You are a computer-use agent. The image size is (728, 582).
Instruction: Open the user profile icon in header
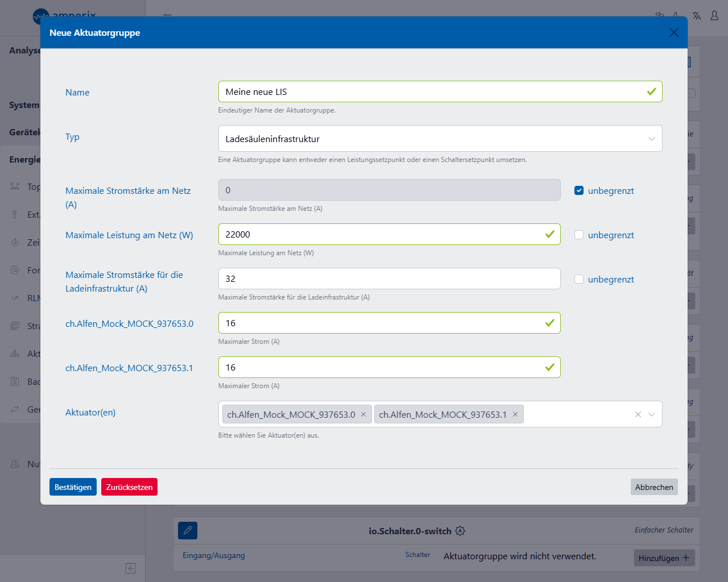714,16
